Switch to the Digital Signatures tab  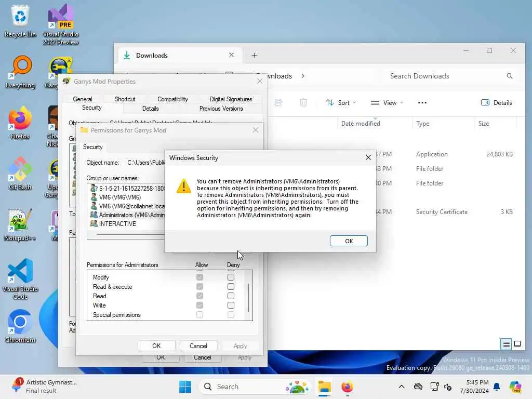coord(231,99)
